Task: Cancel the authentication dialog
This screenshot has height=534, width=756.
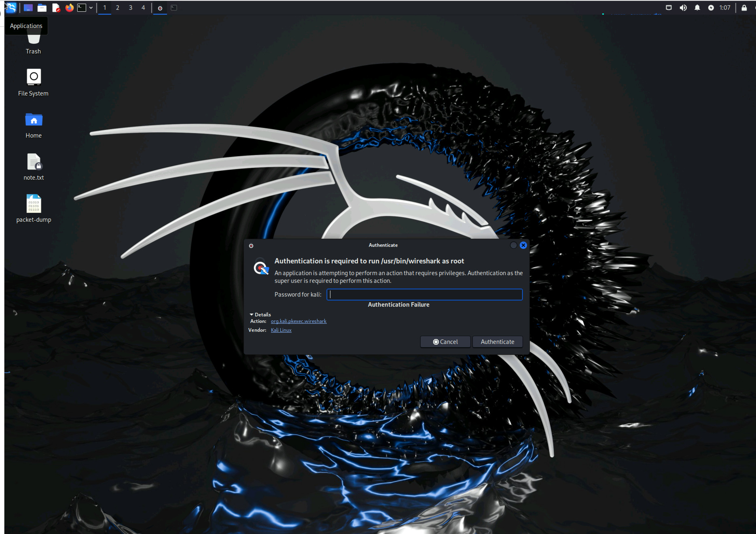Action: click(445, 342)
